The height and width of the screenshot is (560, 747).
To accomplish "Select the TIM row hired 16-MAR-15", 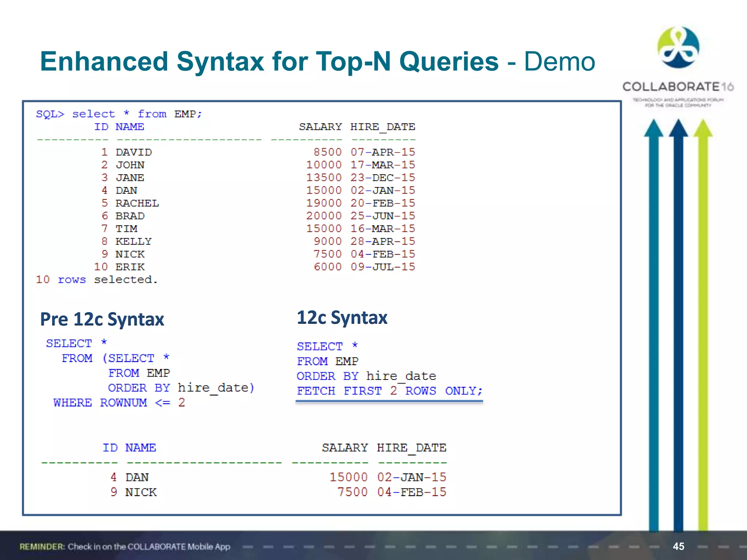I will tap(258, 229).
